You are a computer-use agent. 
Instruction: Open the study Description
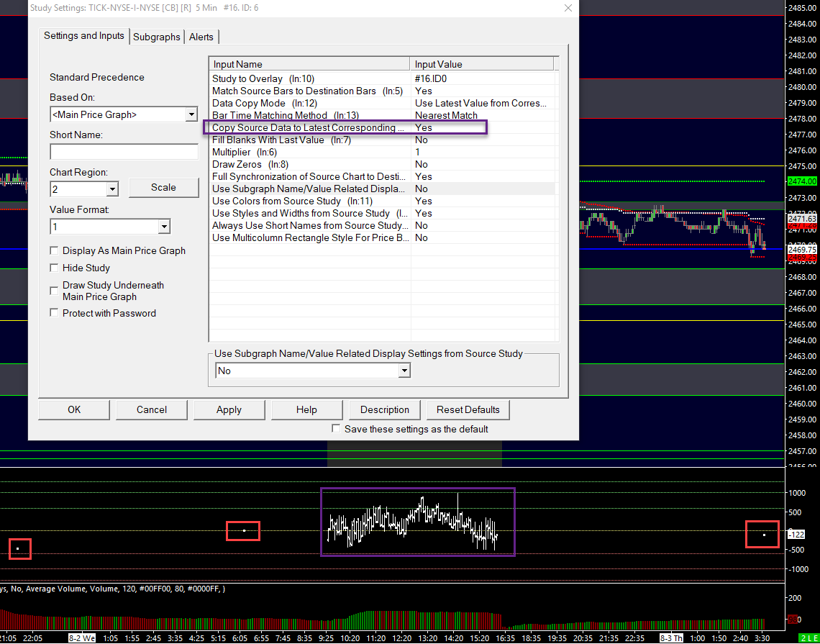384,409
